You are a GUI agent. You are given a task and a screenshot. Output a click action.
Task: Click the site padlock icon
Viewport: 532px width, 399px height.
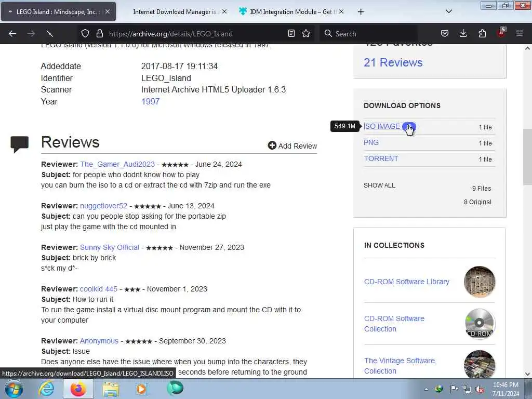click(99, 34)
